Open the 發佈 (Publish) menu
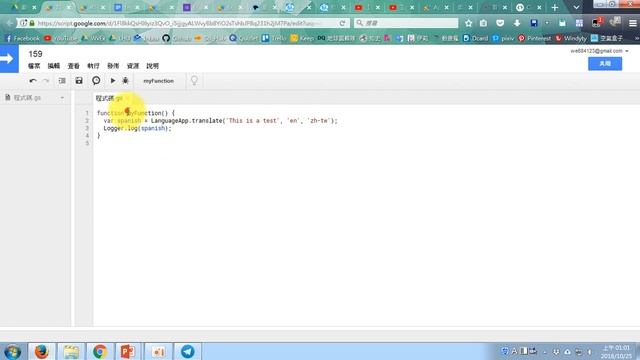This screenshot has height=360, width=640. coord(113,66)
